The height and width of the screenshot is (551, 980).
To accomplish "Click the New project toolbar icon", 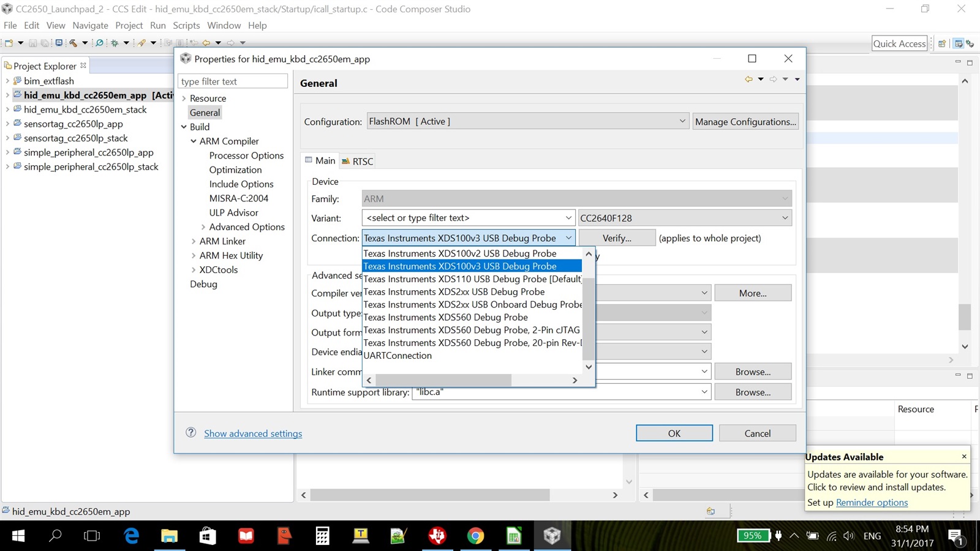I will coord(9,43).
